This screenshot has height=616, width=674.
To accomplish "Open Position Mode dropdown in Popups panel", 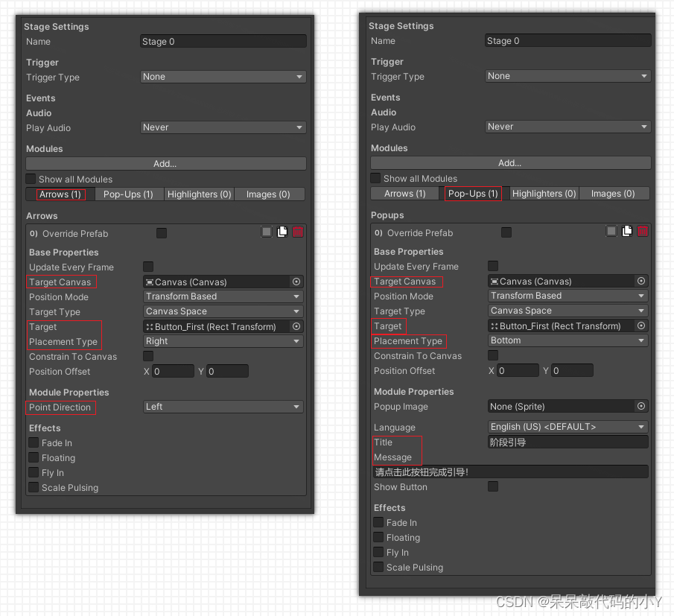I will point(568,295).
